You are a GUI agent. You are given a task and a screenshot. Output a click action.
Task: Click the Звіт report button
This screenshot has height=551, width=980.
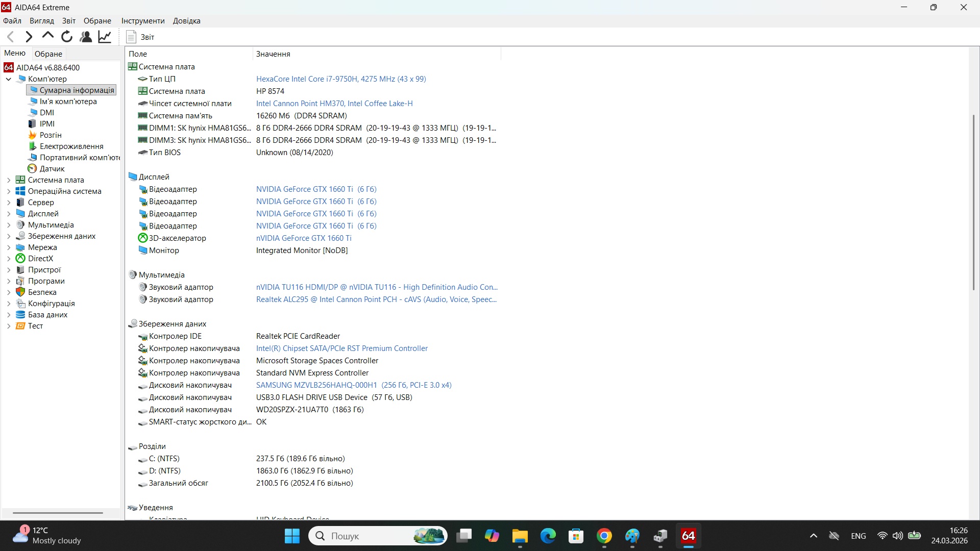point(140,36)
